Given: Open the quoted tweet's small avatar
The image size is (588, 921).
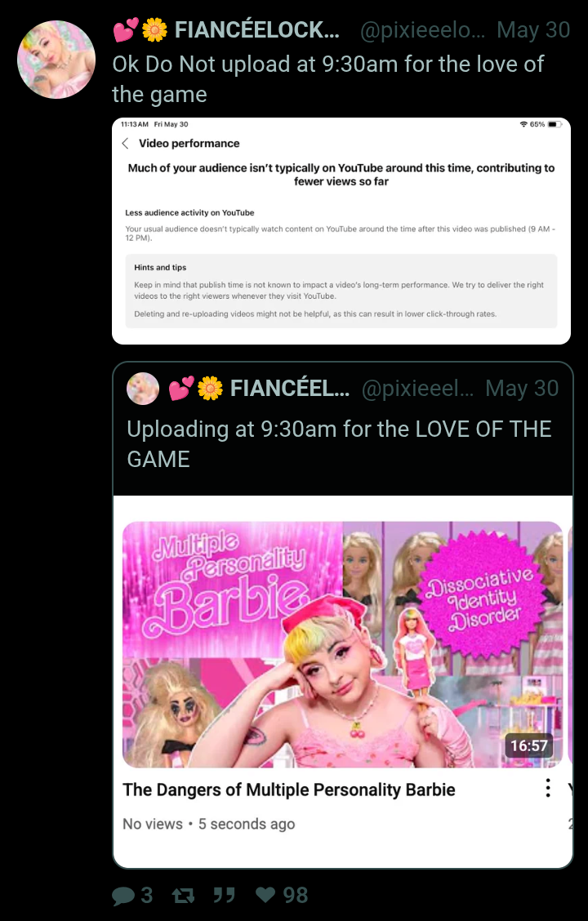Looking at the screenshot, I should [143, 389].
